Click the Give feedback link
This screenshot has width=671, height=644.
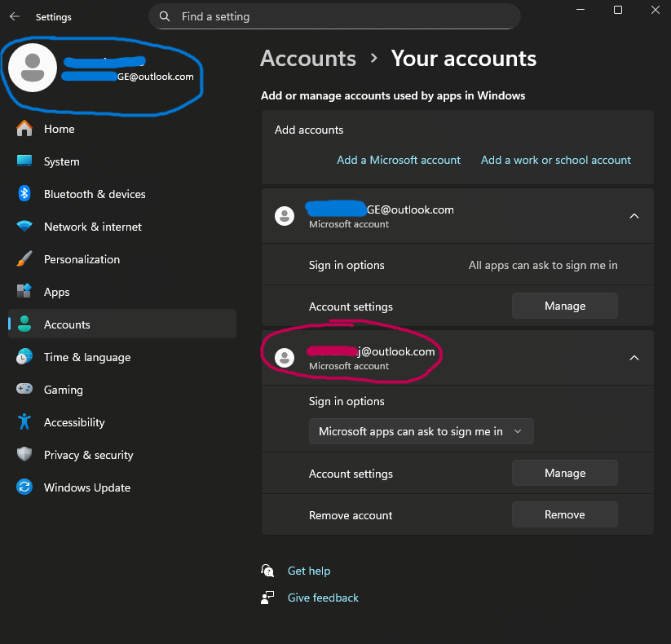[323, 598]
